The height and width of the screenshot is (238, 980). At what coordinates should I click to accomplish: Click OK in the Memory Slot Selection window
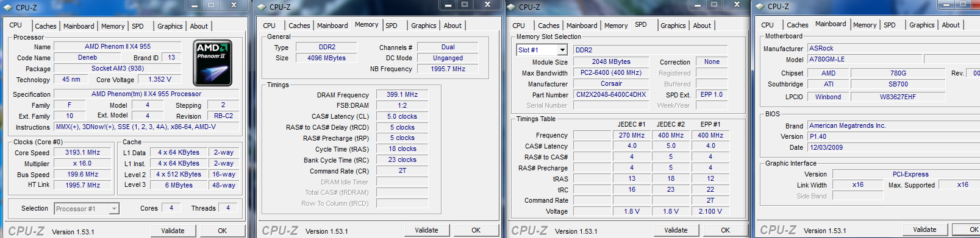tap(726, 230)
